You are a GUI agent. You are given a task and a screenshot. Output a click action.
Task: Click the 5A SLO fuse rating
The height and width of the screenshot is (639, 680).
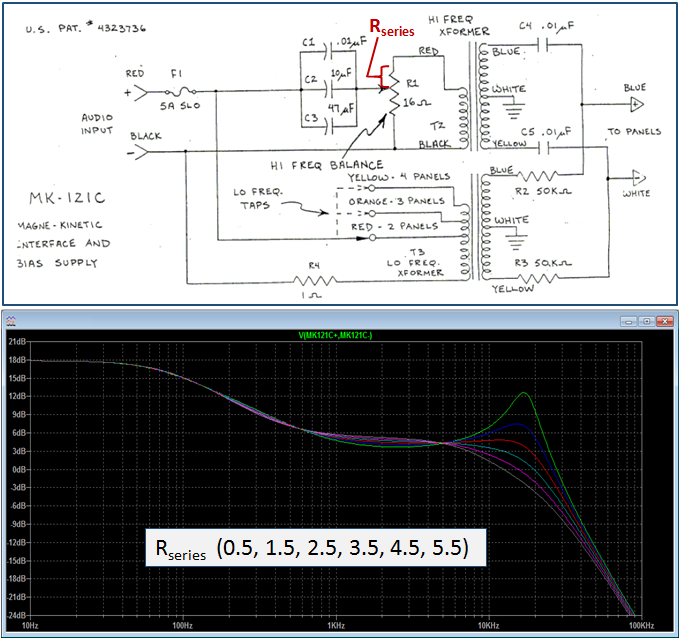(x=180, y=106)
